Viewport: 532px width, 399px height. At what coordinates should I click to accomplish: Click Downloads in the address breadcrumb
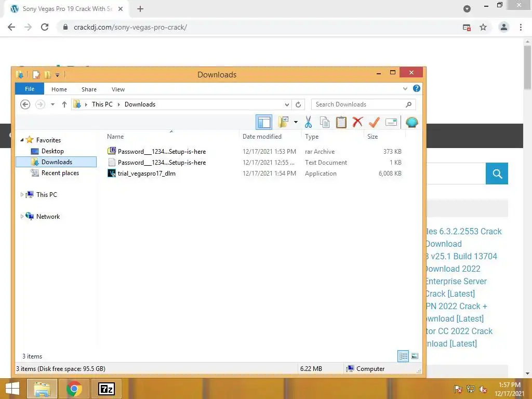(140, 104)
